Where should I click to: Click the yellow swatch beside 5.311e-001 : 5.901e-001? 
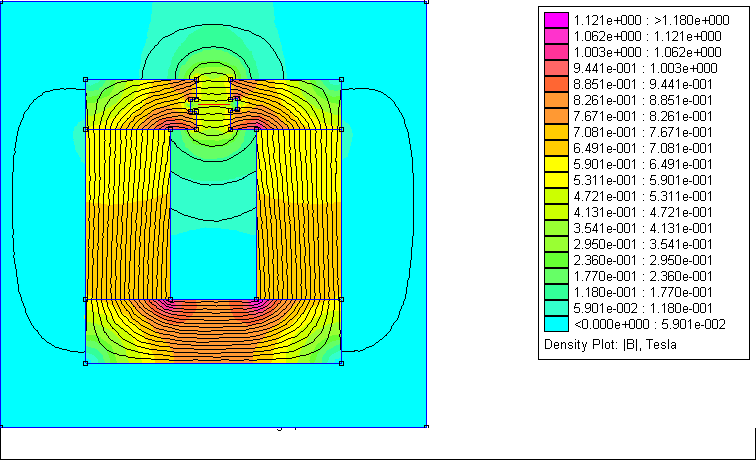(x=556, y=180)
